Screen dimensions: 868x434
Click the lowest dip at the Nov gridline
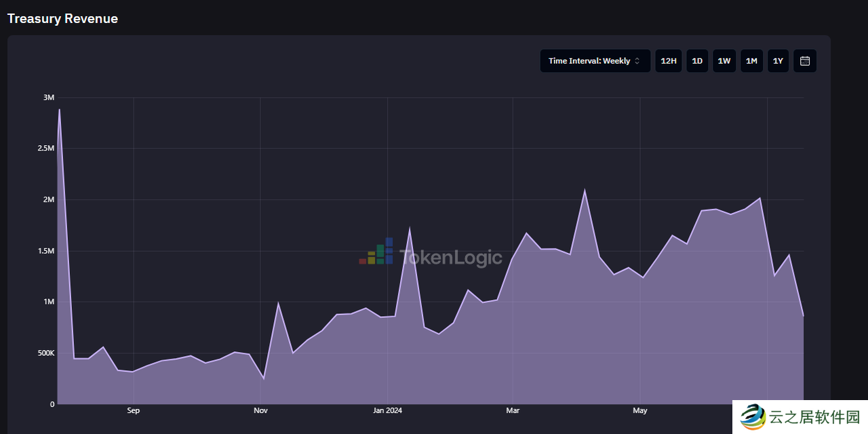264,378
